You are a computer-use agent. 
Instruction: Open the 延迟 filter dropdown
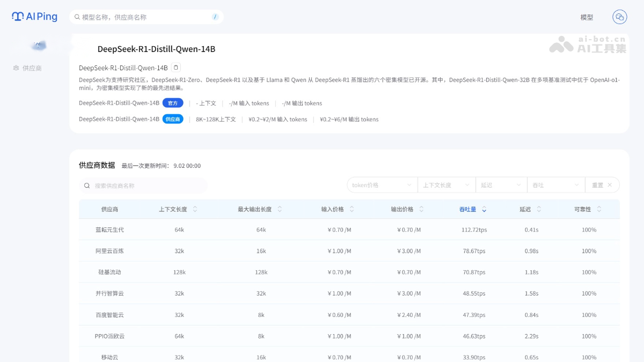(x=501, y=185)
